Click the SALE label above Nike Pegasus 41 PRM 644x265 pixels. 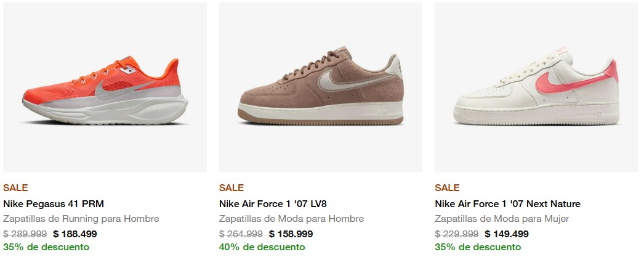coord(15,188)
